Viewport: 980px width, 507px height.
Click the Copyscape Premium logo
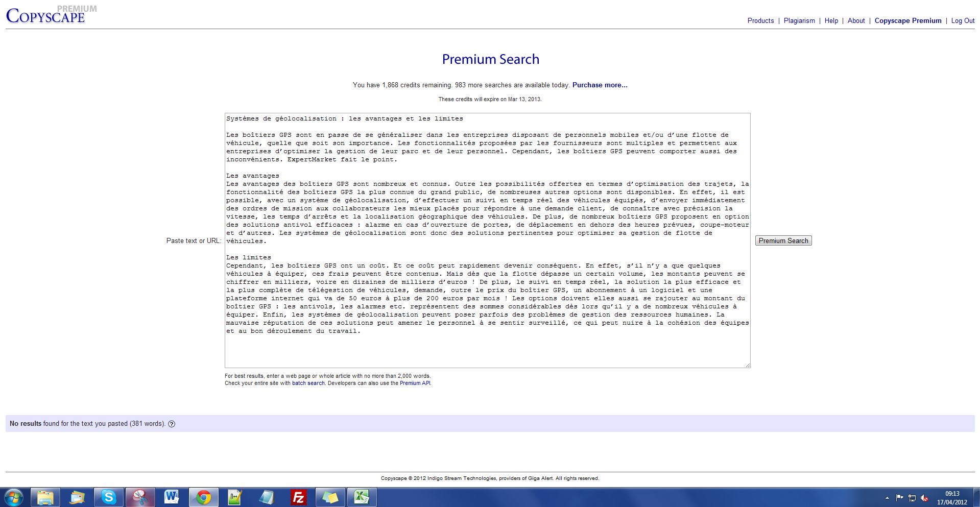coord(46,15)
